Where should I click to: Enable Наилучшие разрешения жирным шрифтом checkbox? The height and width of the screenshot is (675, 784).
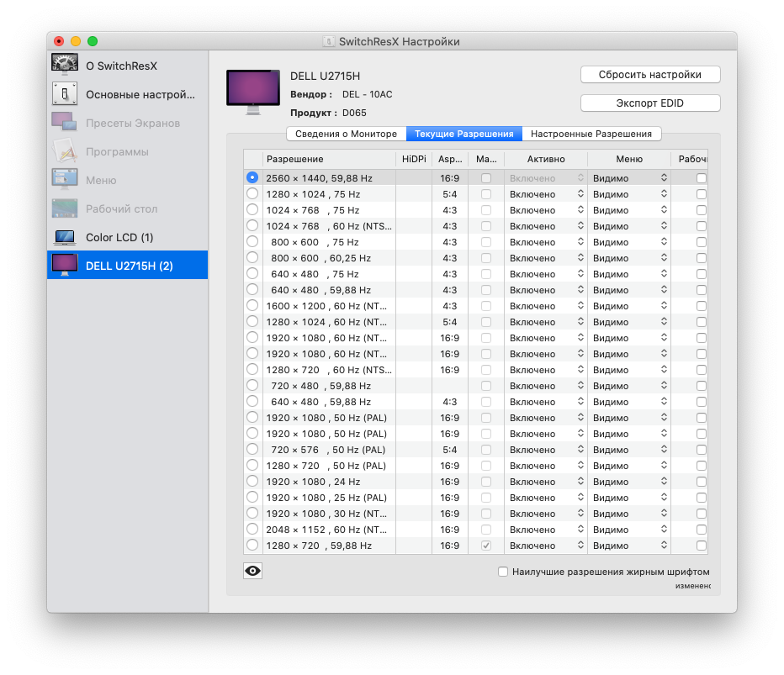[503, 572]
